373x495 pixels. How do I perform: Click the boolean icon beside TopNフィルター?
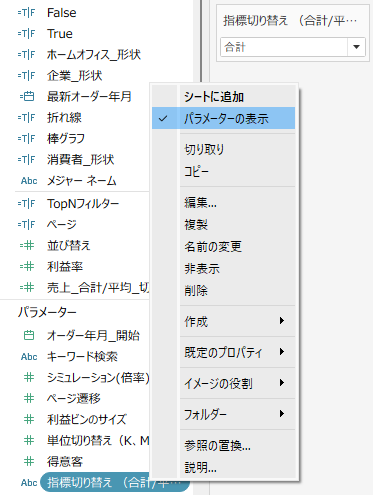point(26,204)
